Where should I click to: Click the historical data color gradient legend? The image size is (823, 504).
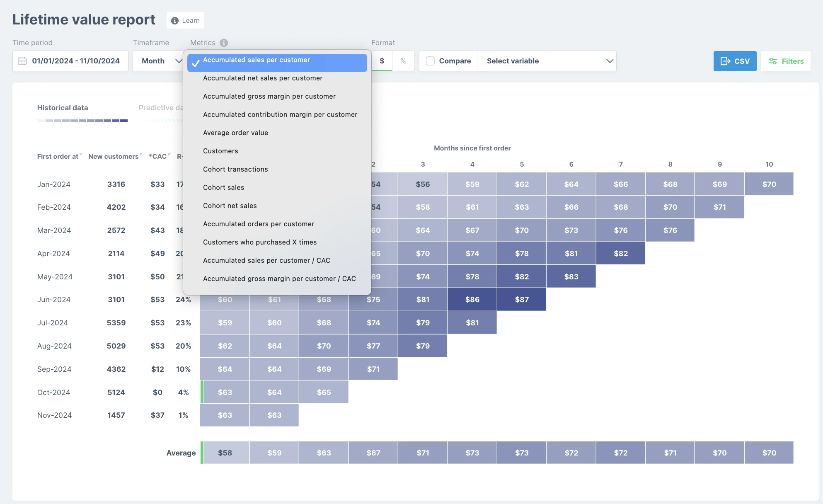click(82, 121)
